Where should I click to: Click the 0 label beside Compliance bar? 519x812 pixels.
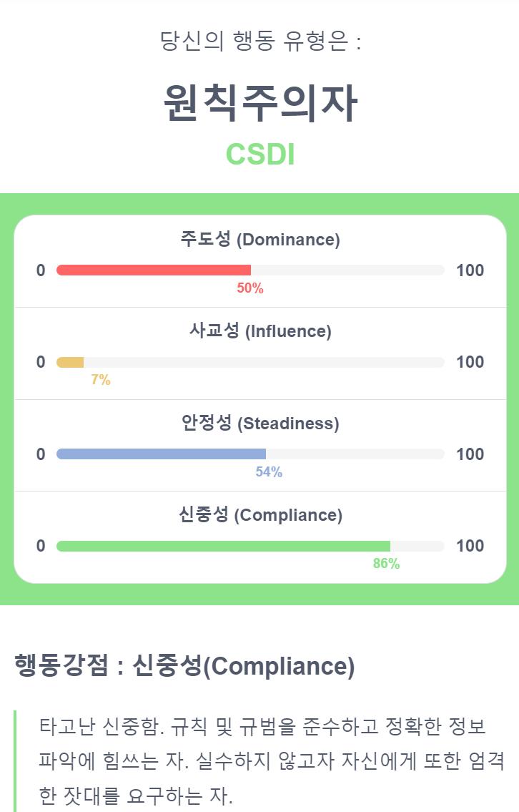click(41, 546)
